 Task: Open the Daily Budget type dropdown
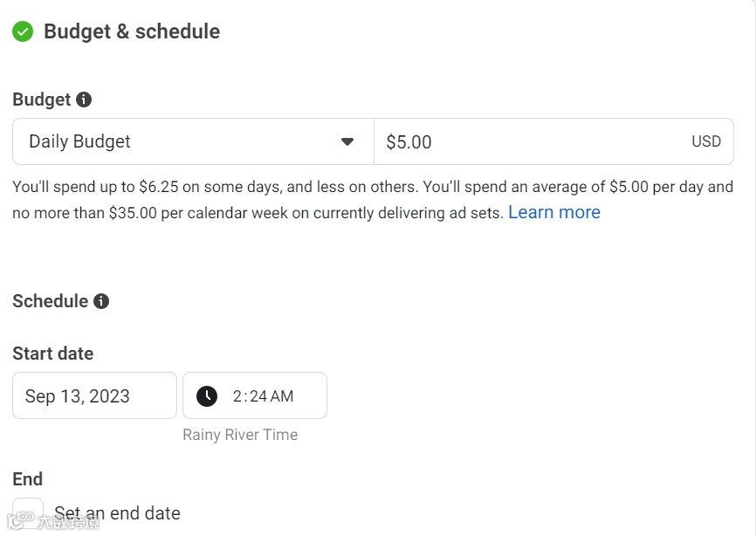(192, 141)
